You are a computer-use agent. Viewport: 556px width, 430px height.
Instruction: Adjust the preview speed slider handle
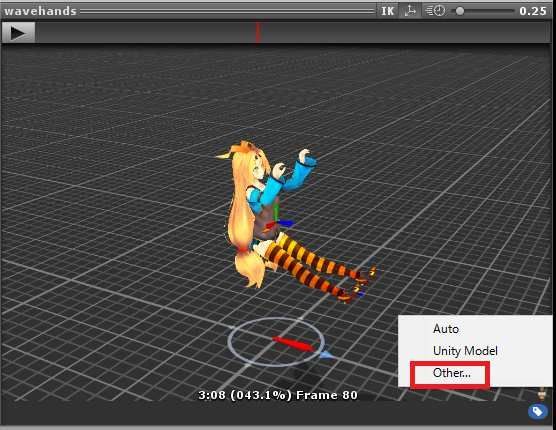460,11
